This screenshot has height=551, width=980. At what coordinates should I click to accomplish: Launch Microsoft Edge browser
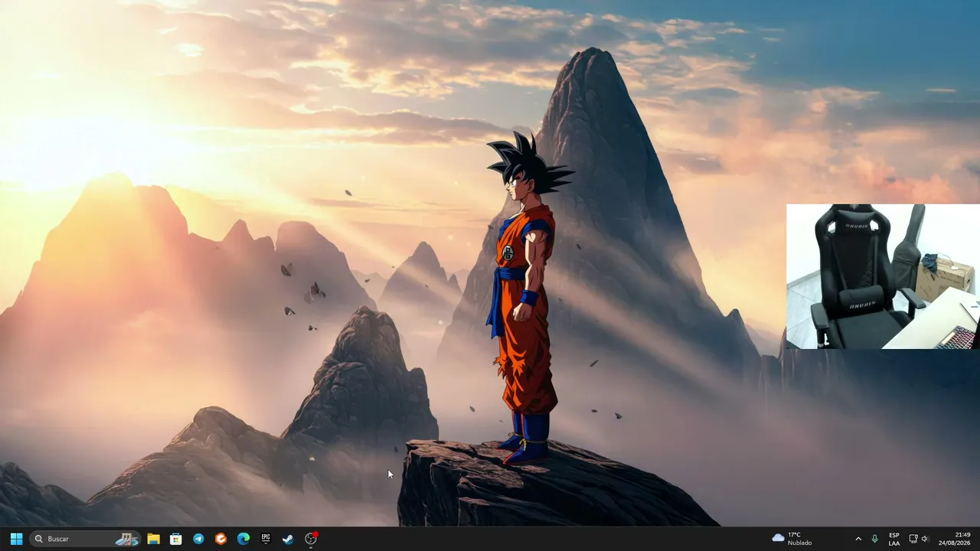pyautogui.click(x=243, y=539)
